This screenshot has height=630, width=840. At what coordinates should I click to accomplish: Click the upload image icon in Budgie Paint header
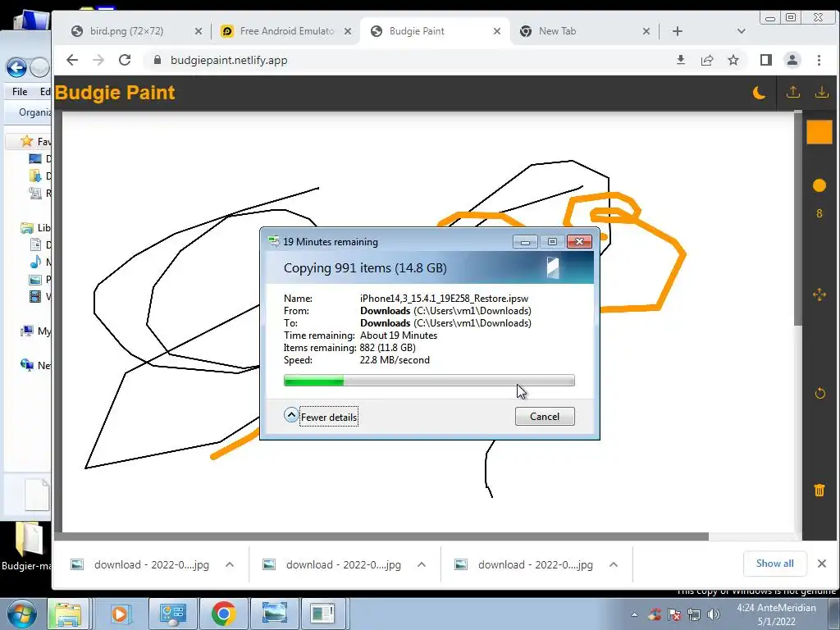point(793,92)
